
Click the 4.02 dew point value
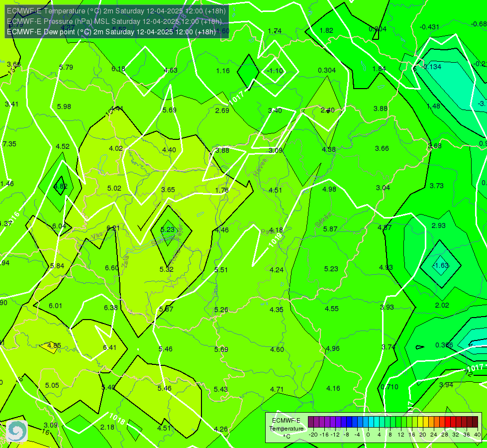[x=116, y=148]
